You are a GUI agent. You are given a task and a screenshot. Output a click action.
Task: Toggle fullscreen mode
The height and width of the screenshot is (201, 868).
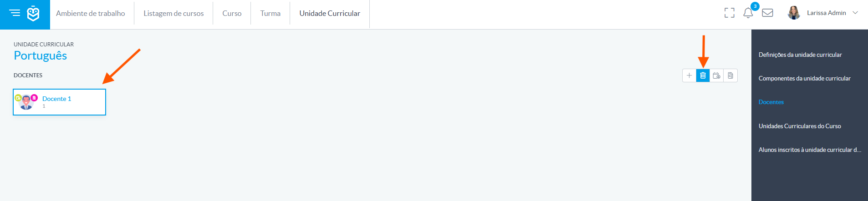(730, 13)
